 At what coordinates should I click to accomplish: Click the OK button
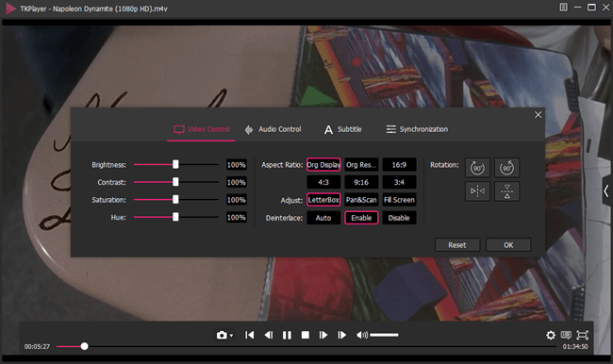click(508, 245)
